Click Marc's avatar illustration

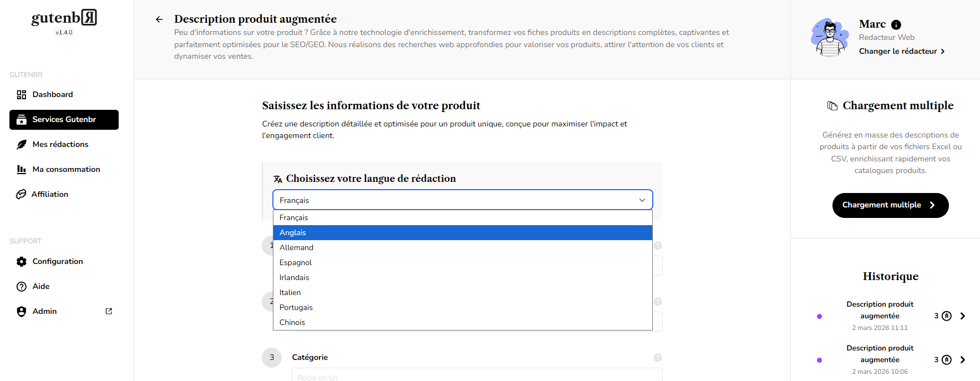(x=829, y=38)
